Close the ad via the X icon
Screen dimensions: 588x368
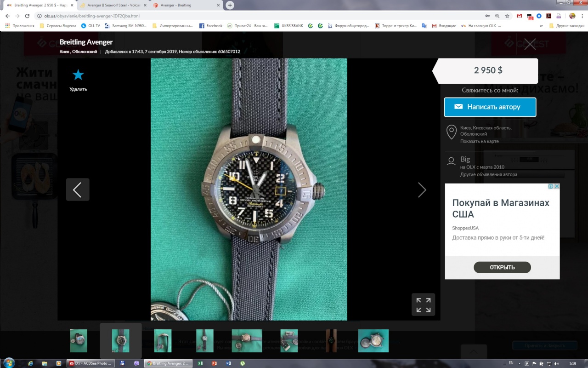tap(557, 186)
